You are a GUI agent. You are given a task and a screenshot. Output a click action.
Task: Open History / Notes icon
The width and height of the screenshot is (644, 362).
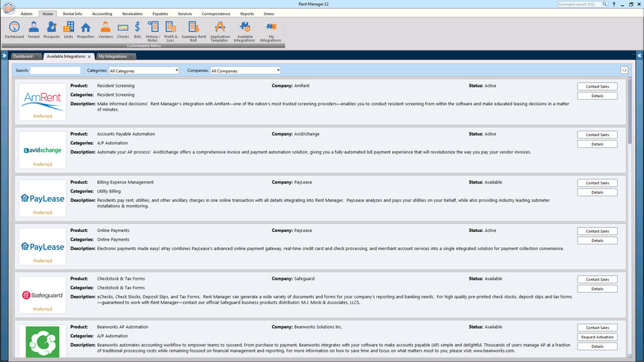tap(153, 32)
